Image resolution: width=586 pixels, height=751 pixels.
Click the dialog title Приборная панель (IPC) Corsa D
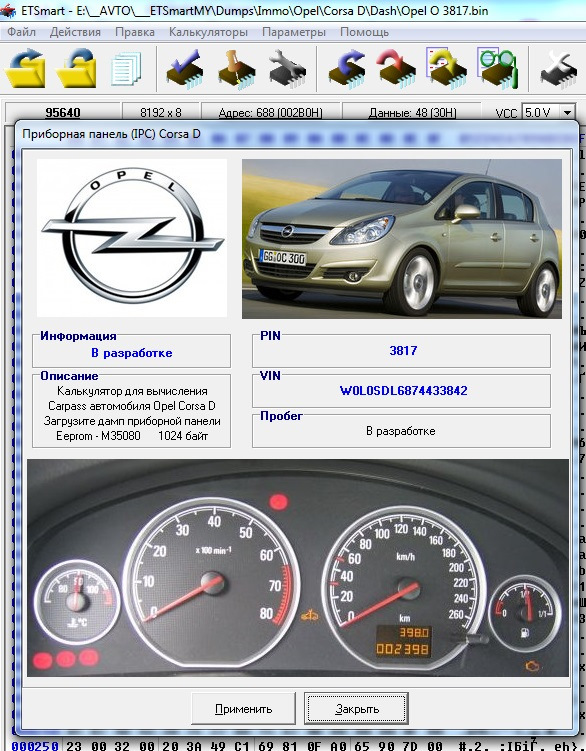(x=111, y=134)
